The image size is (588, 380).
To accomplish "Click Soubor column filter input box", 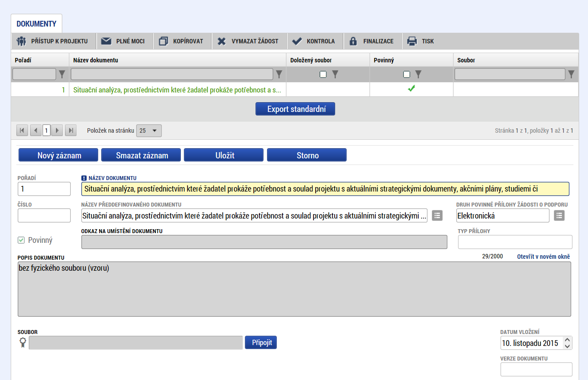I will coord(510,74).
